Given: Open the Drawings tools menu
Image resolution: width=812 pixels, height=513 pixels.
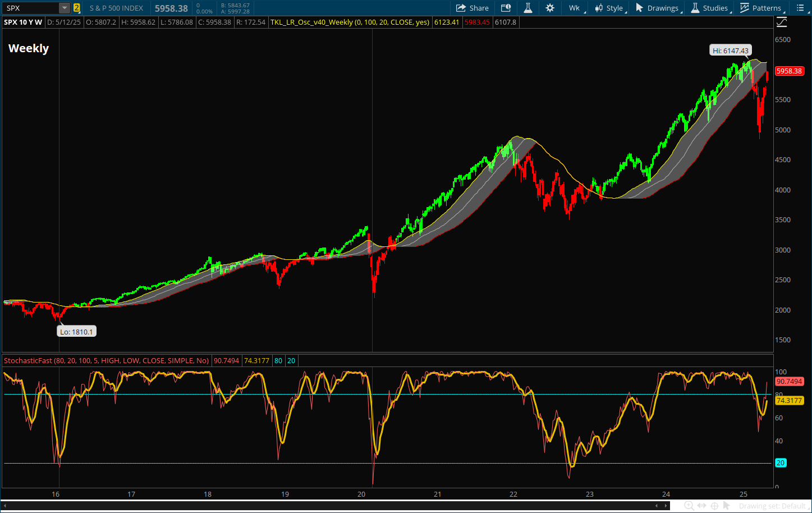Looking at the screenshot, I should point(658,8).
